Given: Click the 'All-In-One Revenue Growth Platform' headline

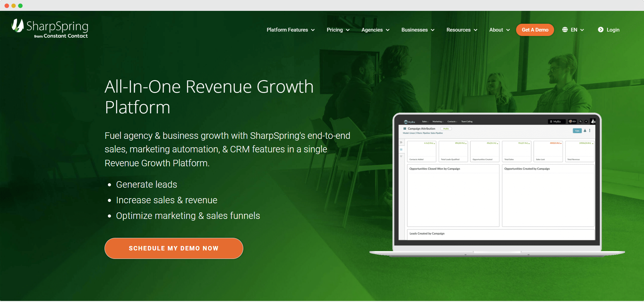Looking at the screenshot, I should [209, 97].
